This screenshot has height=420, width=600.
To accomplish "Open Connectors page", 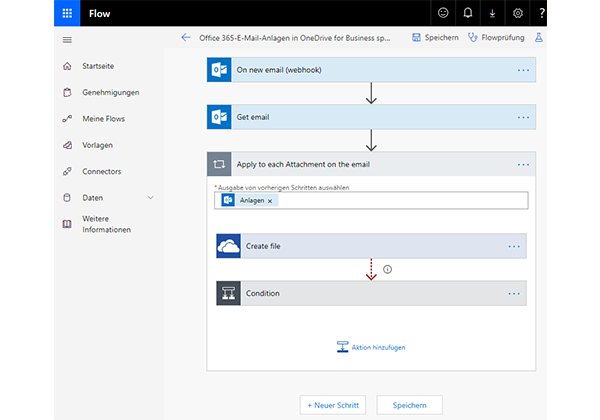I will [102, 171].
